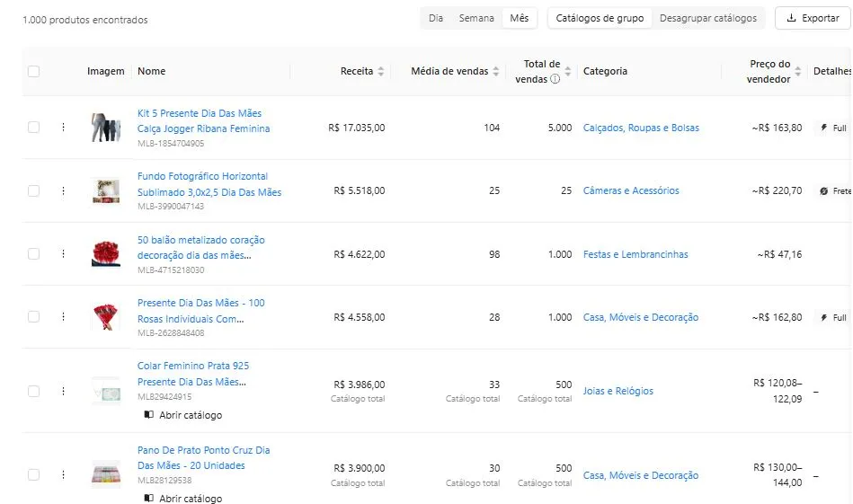Sort by Receita column arrows
The height and width of the screenshot is (504, 853).
tap(381, 71)
